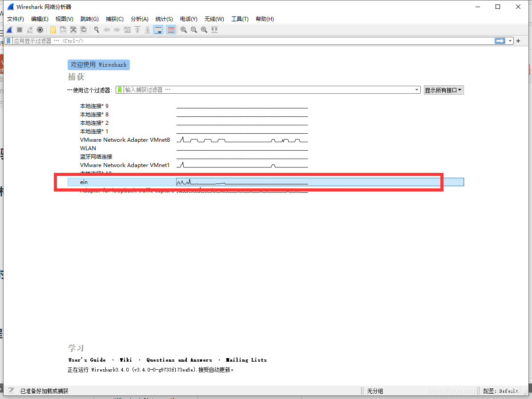Open the 帮助(H) menu
This screenshot has height=399, width=532.
click(x=265, y=19)
